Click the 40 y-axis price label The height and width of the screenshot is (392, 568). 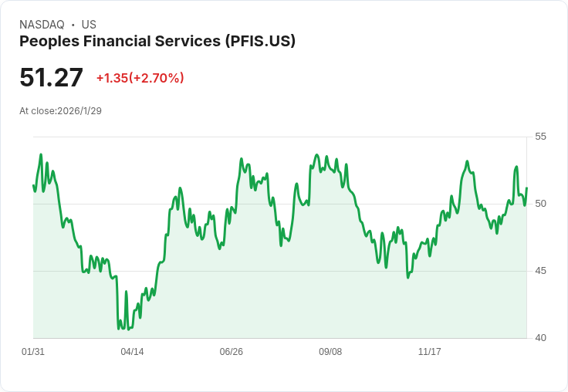pyautogui.click(x=540, y=338)
